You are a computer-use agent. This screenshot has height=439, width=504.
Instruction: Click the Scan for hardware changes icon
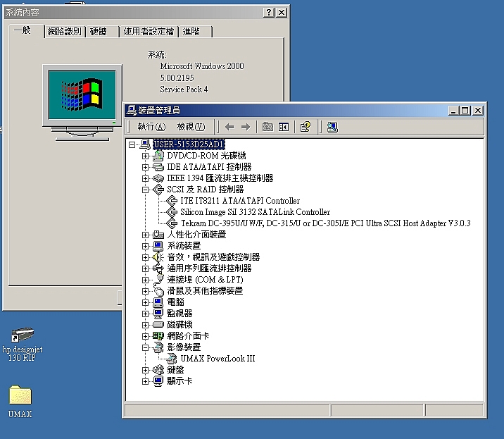pos(332,127)
